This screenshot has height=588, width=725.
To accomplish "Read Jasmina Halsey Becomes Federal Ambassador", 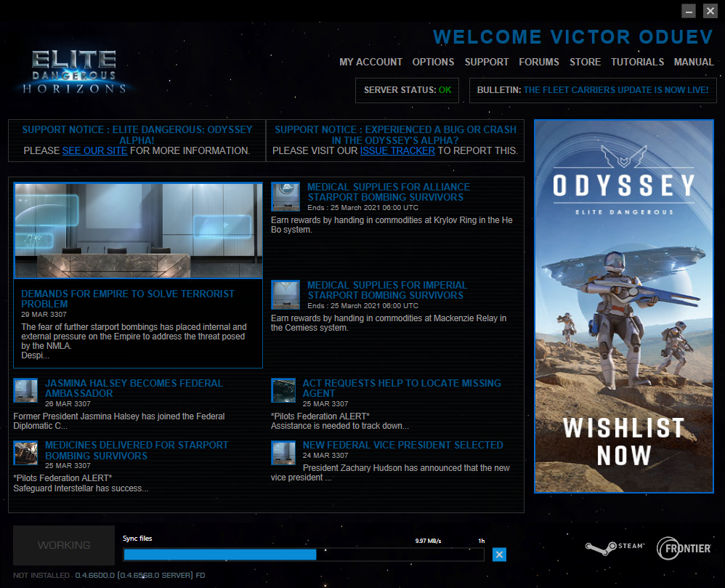I will (134, 388).
